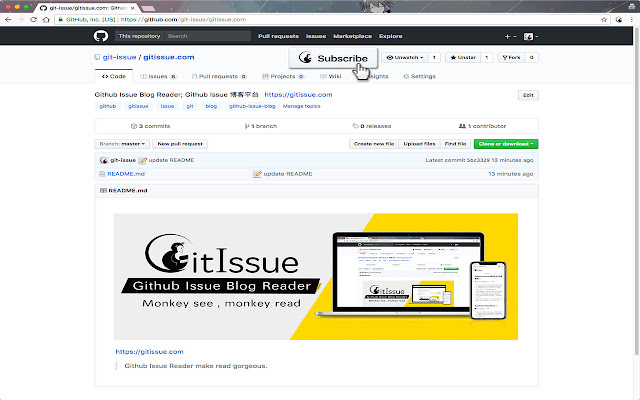Open the gitissue.com repository name link

tap(169, 57)
